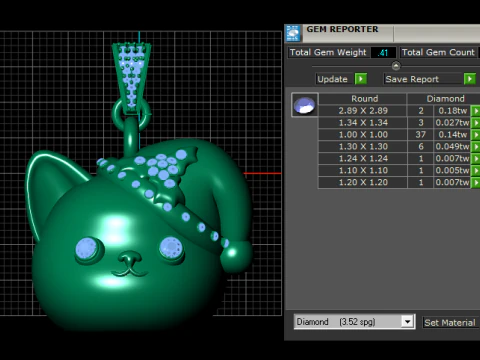Click the count 6 cell in 1.30 row

pyautogui.click(x=421, y=147)
